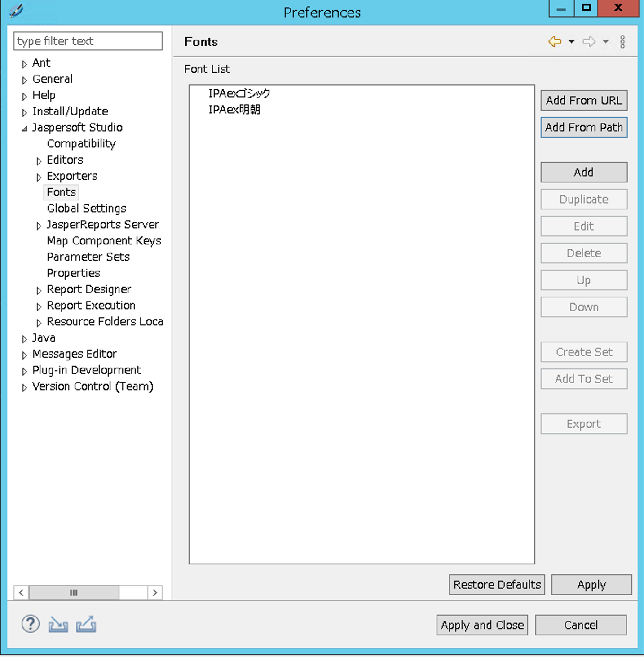This screenshot has height=657, width=644.
Task: Focus the type filter text field
Action: pyautogui.click(x=88, y=41)
